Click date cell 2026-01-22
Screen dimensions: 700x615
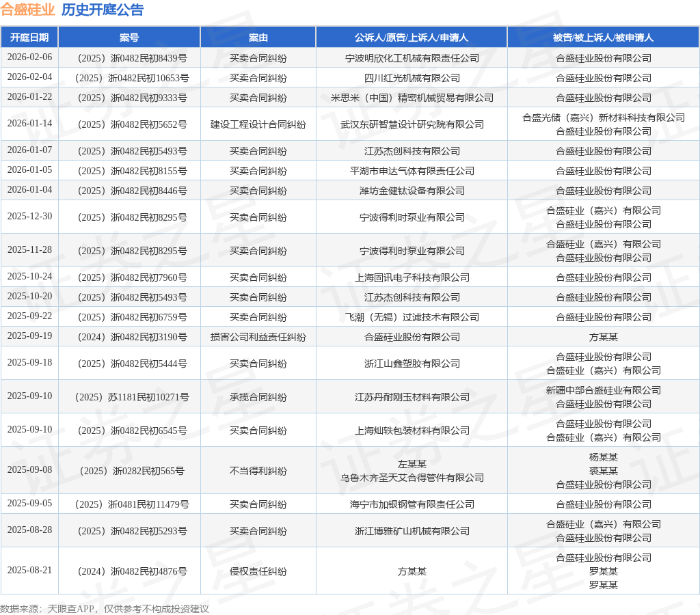coord(29,96)
